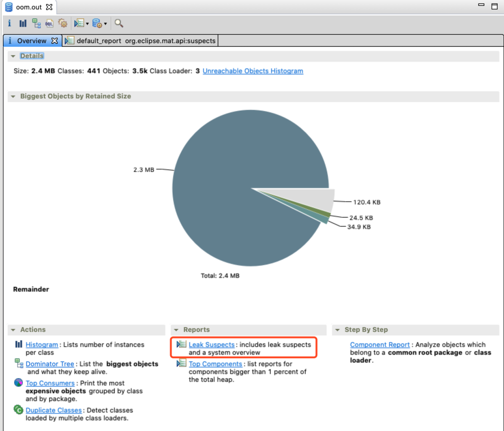Minimize the editor pane
Viewport: 504px width, 431px height.
coord(481,5)
